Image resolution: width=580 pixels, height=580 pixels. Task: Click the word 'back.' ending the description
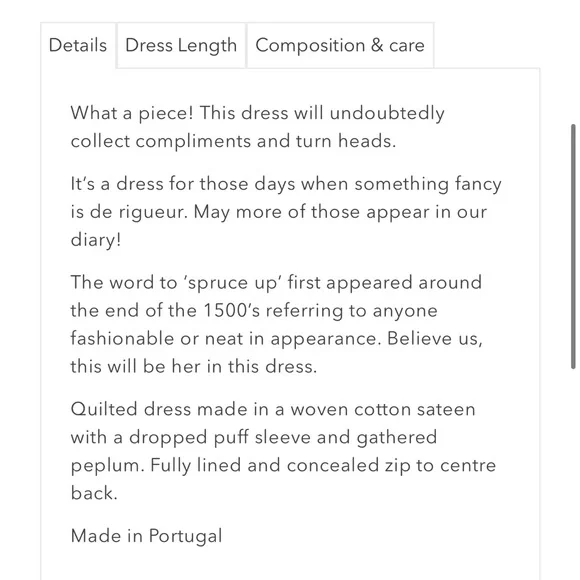point(94,493)
